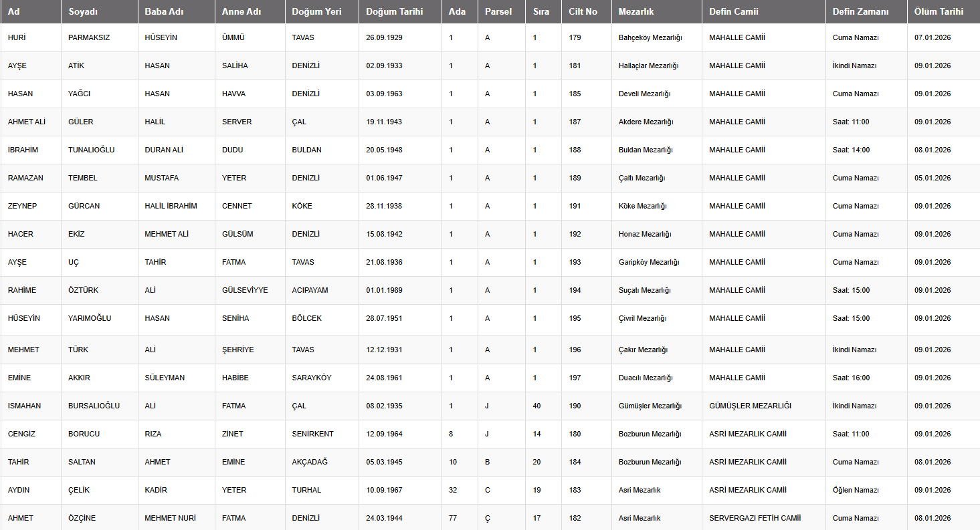Click the "Cilt No" column header
Image resolution: width=980 pixels, height=530 pixels.
pos(583,11)
